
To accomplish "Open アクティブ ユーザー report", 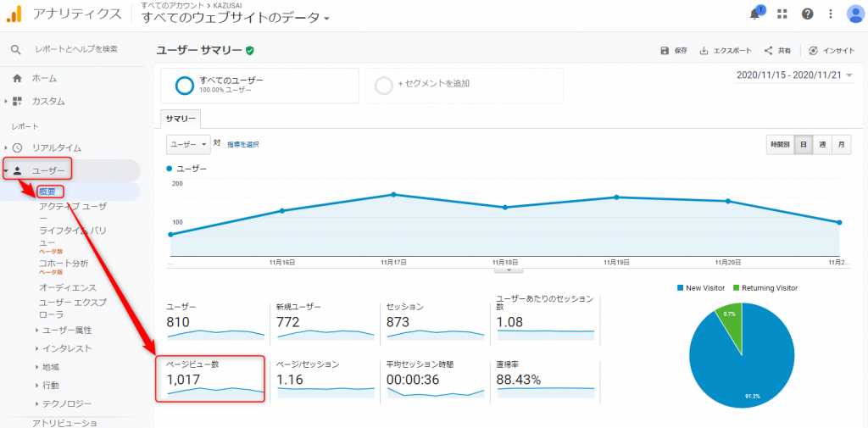I will (x=74, y=214).
